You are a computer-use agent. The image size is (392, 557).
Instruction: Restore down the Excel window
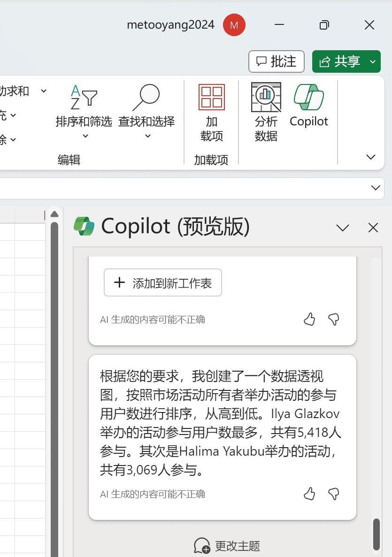pyautogui.click(x=324, y=25)
